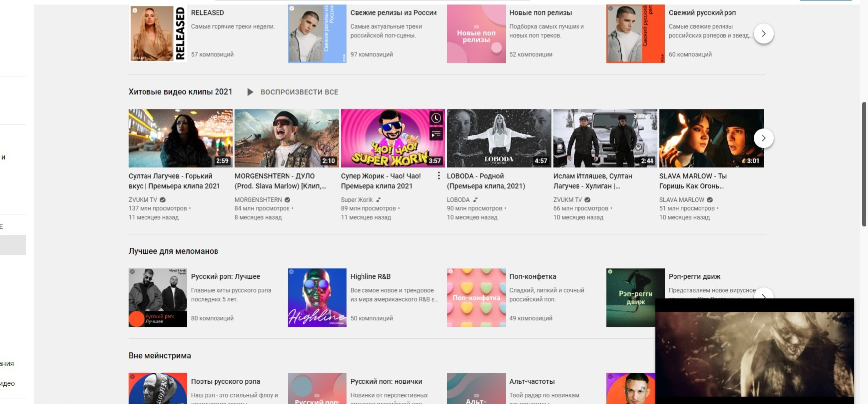868x404 pixels.
Task: Add Супер Жорик video to the queue
Action: (x=436, y=134)
